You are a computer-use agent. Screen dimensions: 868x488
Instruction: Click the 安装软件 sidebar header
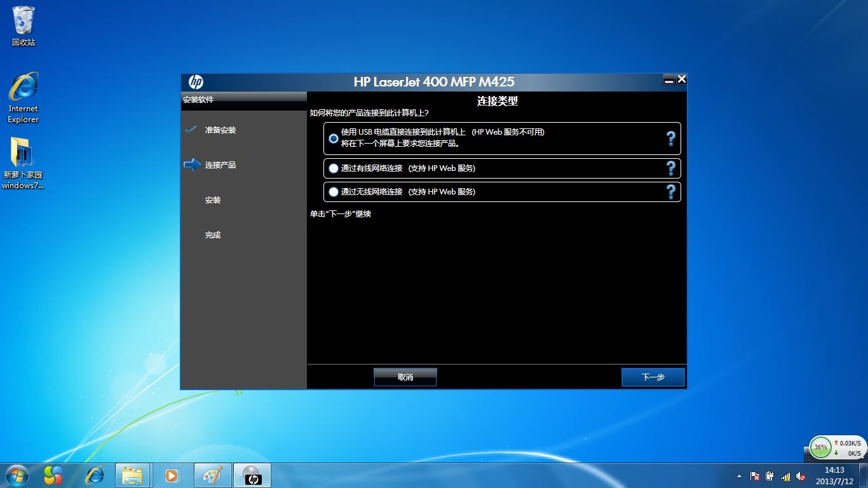[198, 100]
